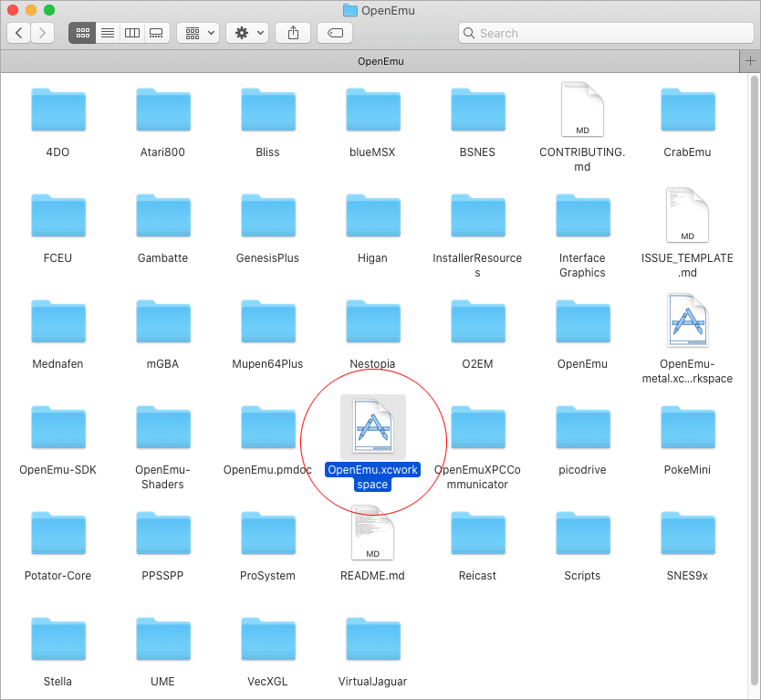761x700 pixels.
Task: Select the README.md file icon
Action: [x=372, y=532]
